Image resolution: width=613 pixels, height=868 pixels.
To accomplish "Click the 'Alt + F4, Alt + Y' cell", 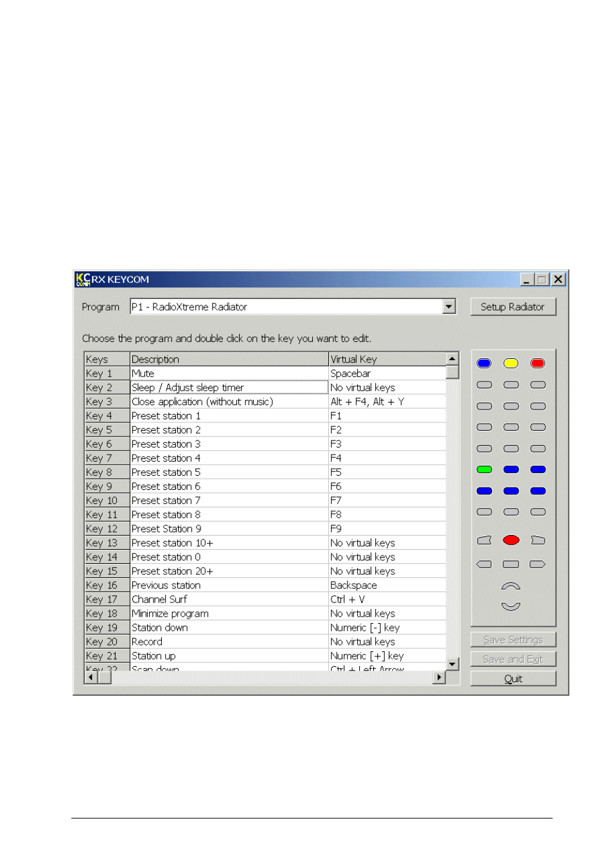I will [387, 402].
